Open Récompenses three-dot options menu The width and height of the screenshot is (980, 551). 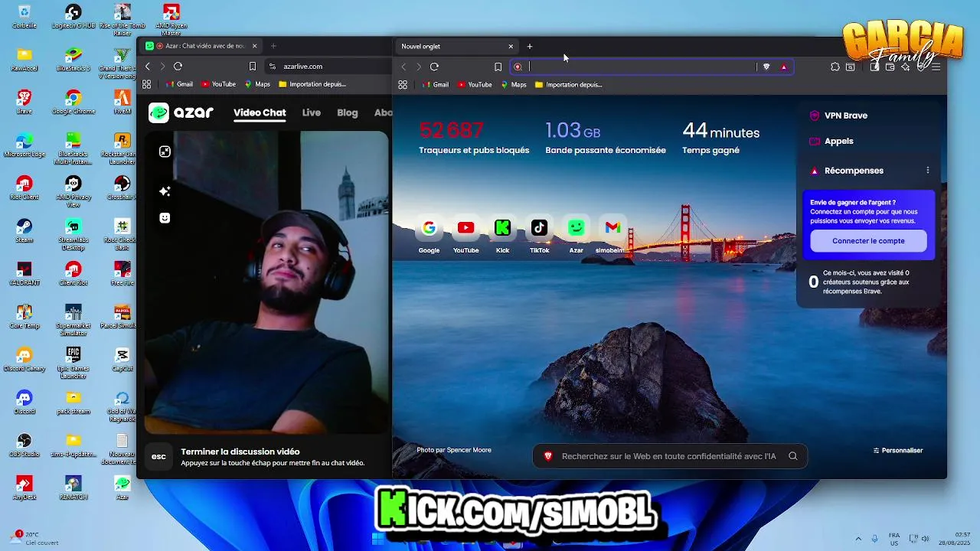(x=928, y=171)
